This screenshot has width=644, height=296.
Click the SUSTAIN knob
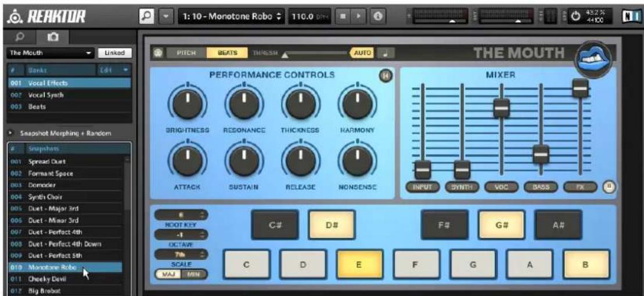point(244,161)
